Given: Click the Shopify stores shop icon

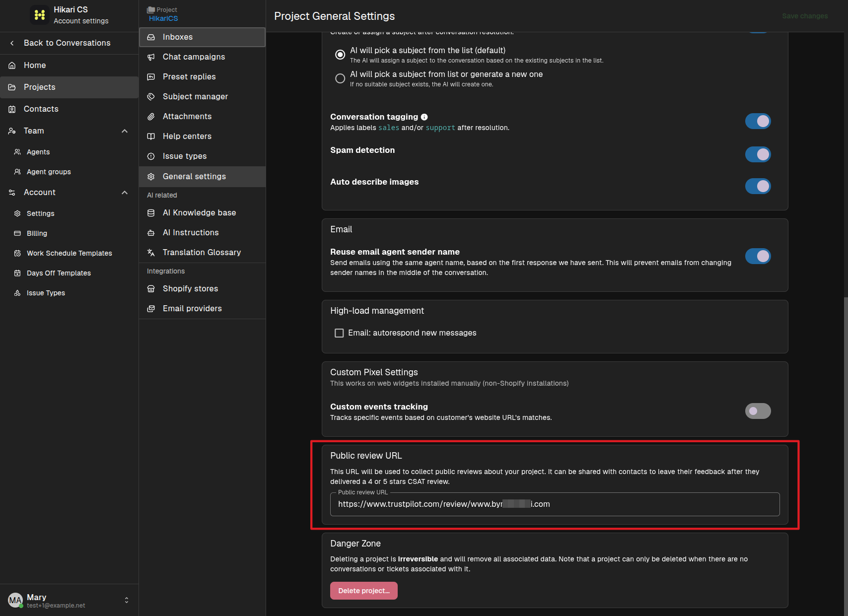Looking at the screenshot, I should tap(151, 289).
